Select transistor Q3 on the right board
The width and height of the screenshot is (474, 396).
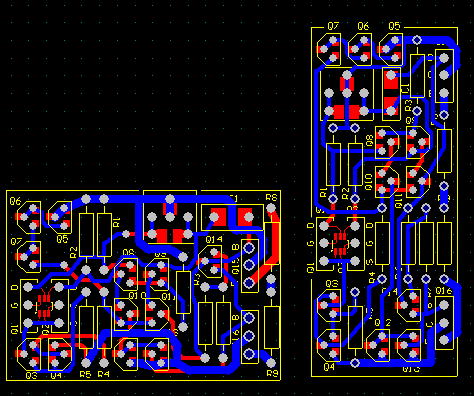pos(329,306)
